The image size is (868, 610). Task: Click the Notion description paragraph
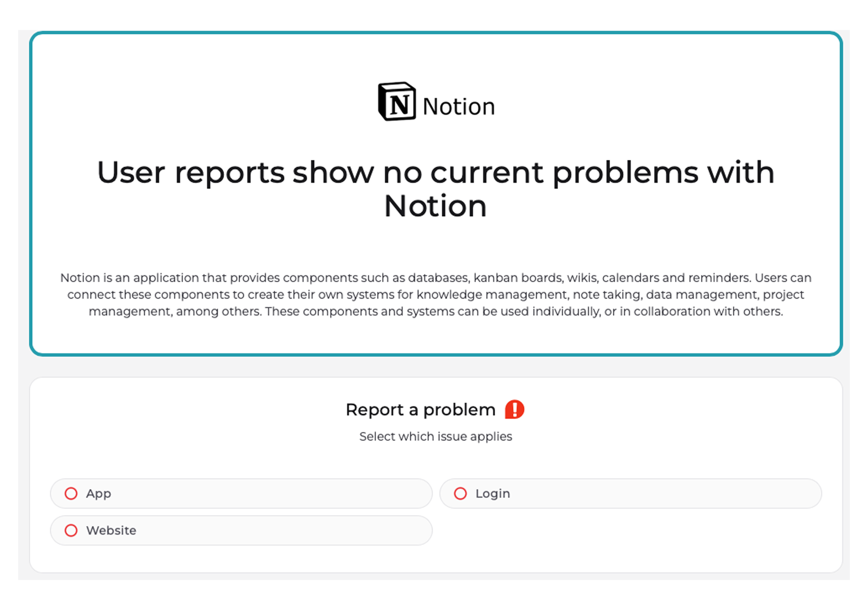[435, 294]
